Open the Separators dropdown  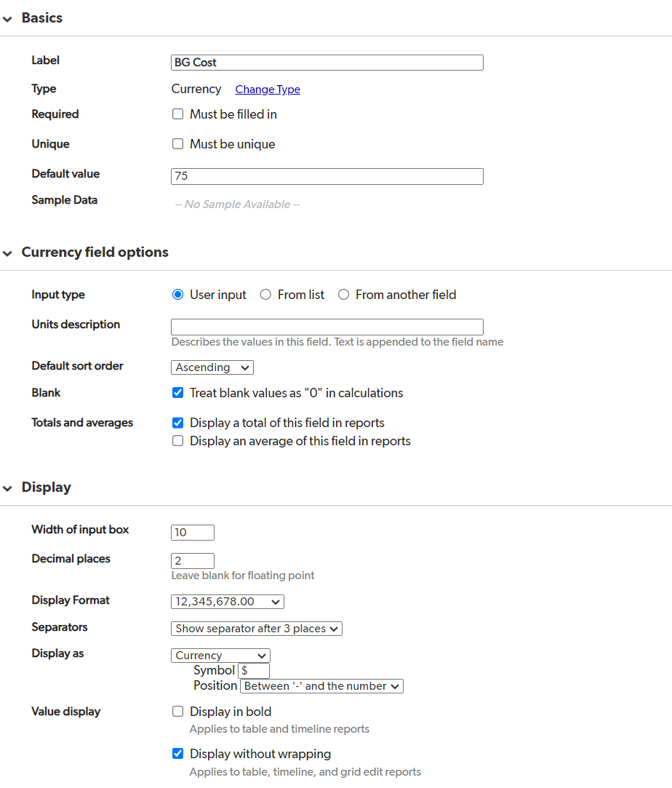256,628
